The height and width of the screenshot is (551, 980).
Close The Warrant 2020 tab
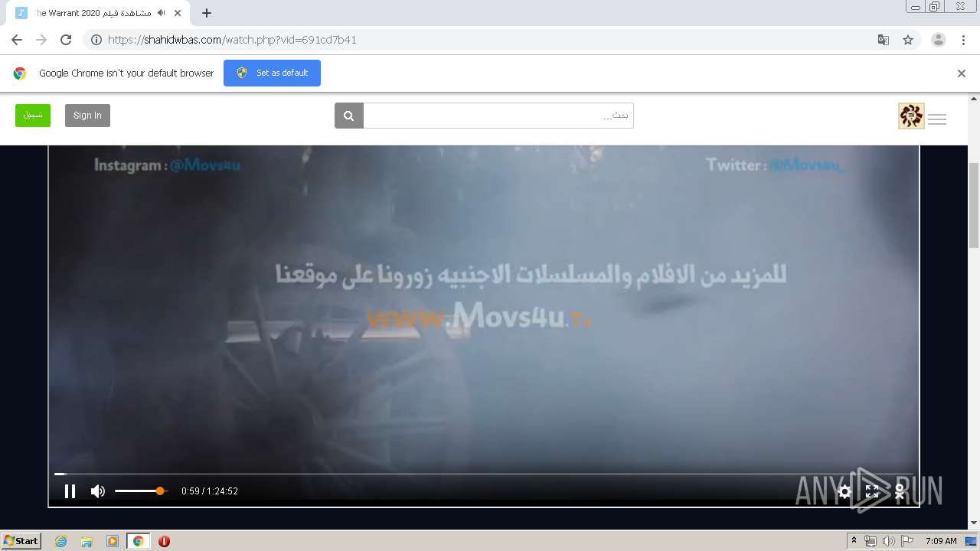tap(178, 13)
